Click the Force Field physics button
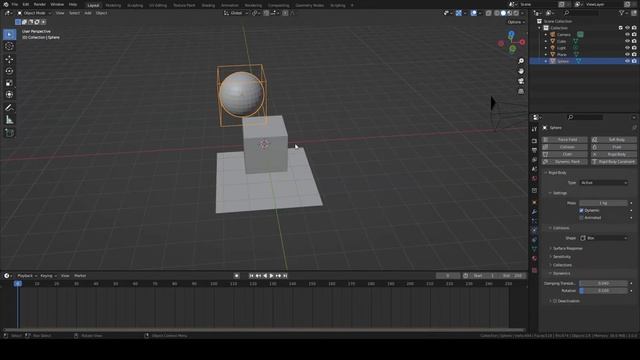This screenshot has width=640, height=360. (565, 140)
